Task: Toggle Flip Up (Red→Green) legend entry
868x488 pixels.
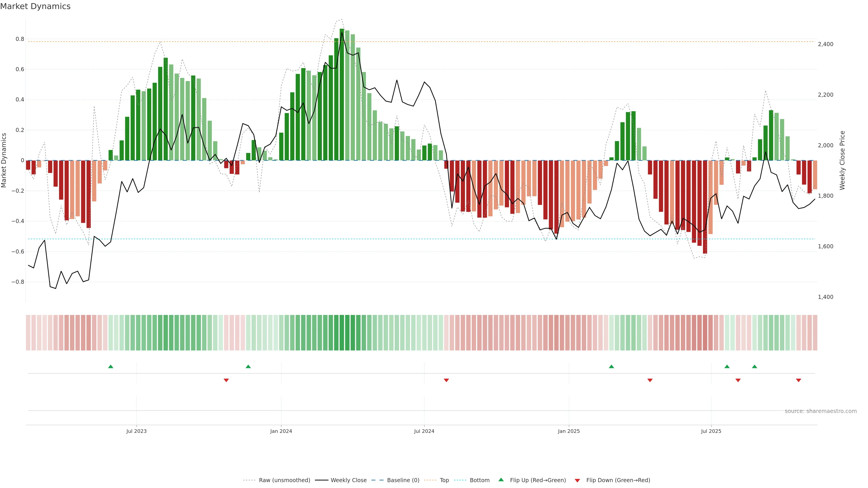Action: 538,480
